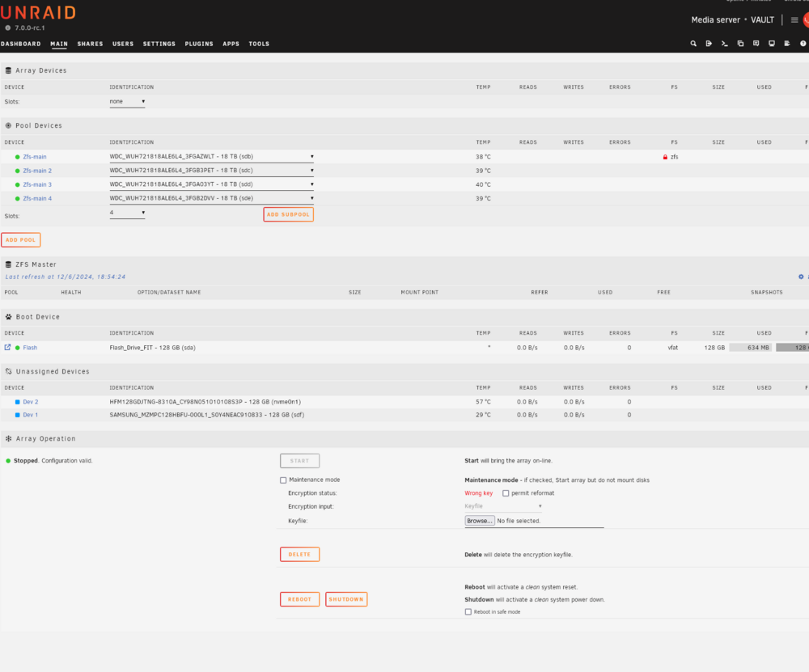This screenshot has height=672, width=809.
Task: Open the Flash device external link icon
Action: (x=8, y=347)
